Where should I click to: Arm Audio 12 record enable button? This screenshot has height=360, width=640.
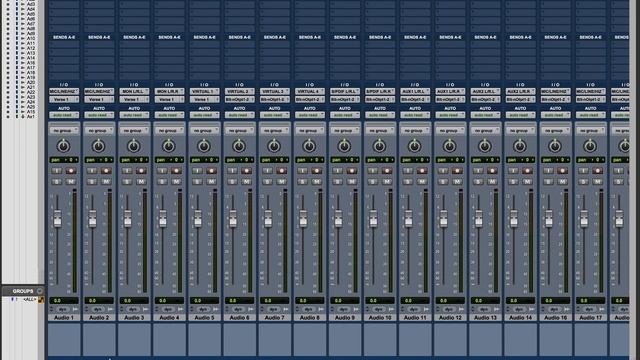[x=457, y=171]
